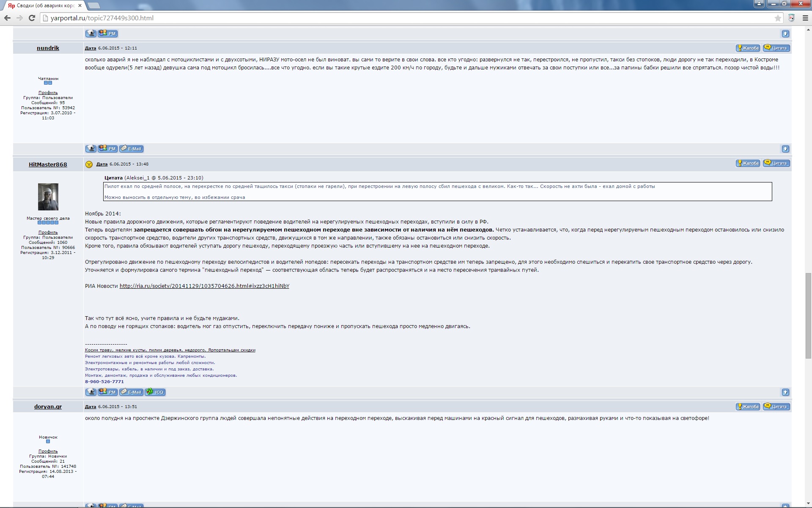Click the online-status icon under nundrik's post
The image size is (812, 508).
pos(91,149)
